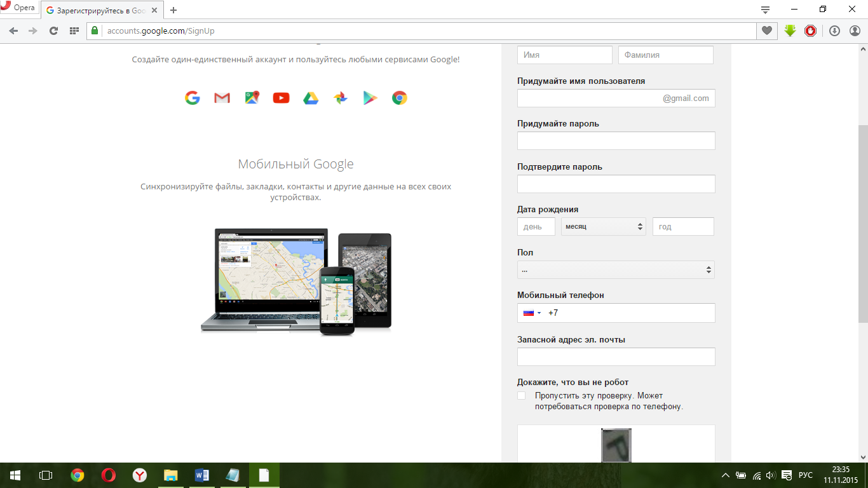Click the Имя first name field
The width and height of the screenshot is (868, 488).
(565, 55)
